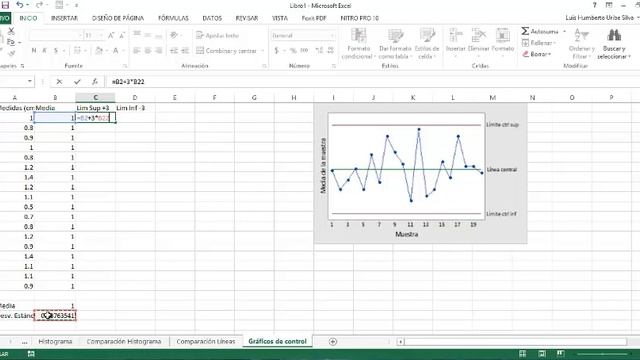640x360 pixels.
Task: Open the font size dropdown
Action: click(101, 36)
